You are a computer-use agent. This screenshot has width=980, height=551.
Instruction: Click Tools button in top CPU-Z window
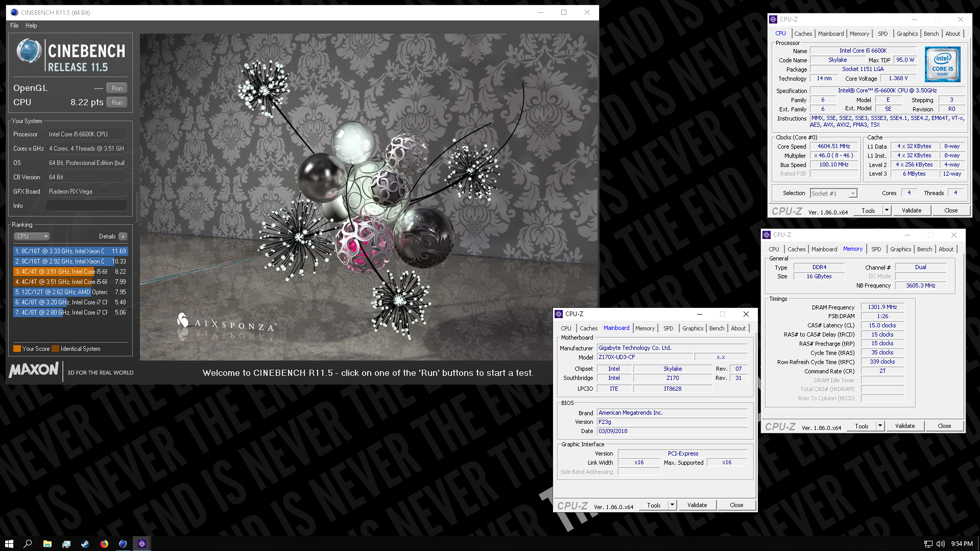(x=868, y=210)
